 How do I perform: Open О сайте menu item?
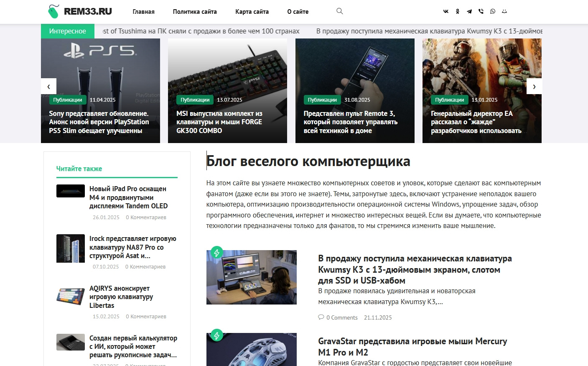pyautogui.click(x=298, y=12)
